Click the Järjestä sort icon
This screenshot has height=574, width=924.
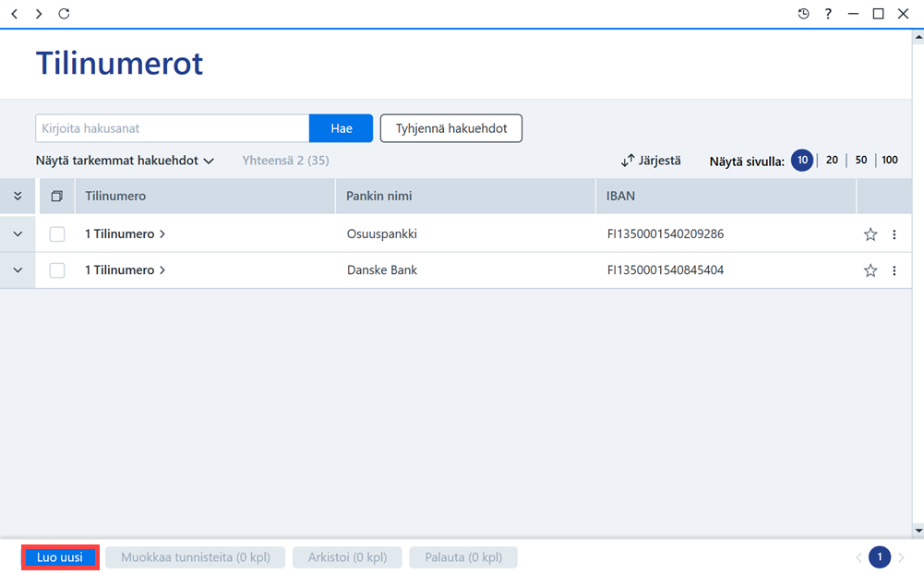pyautogui.click(x=628, y=161)
